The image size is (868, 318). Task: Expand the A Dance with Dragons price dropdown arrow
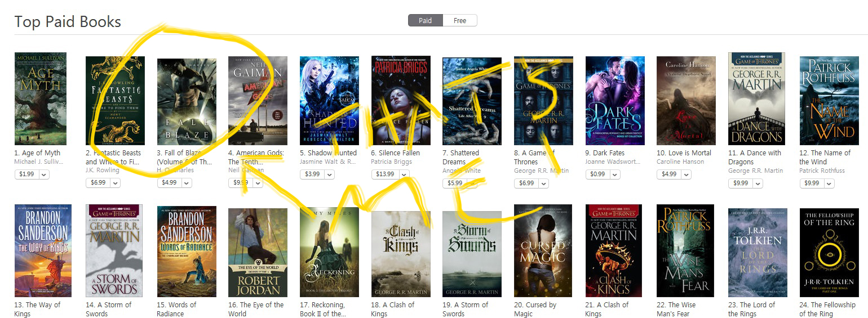(758, 183)
